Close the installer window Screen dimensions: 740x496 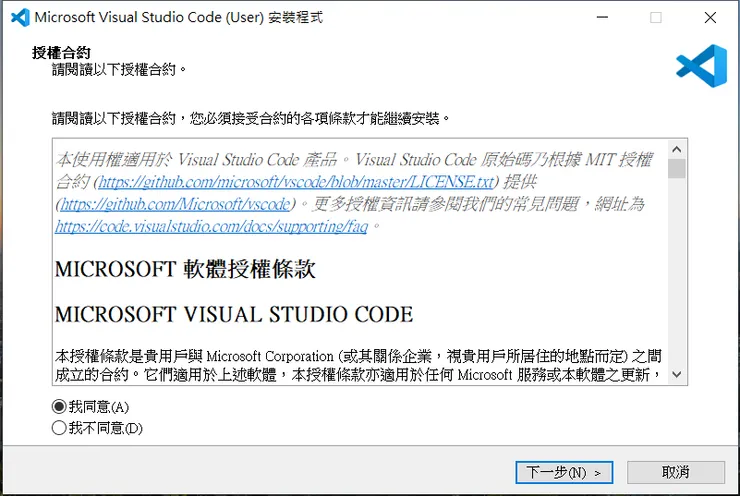710,17
